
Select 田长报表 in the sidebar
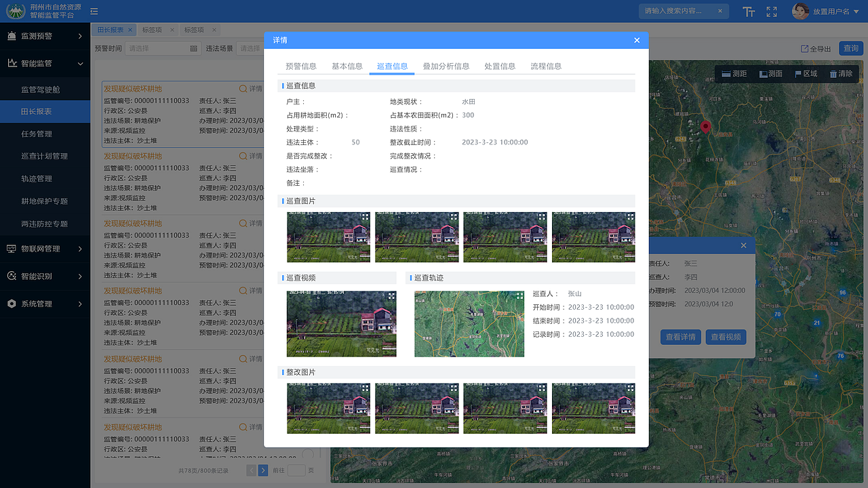click(45, 112)
